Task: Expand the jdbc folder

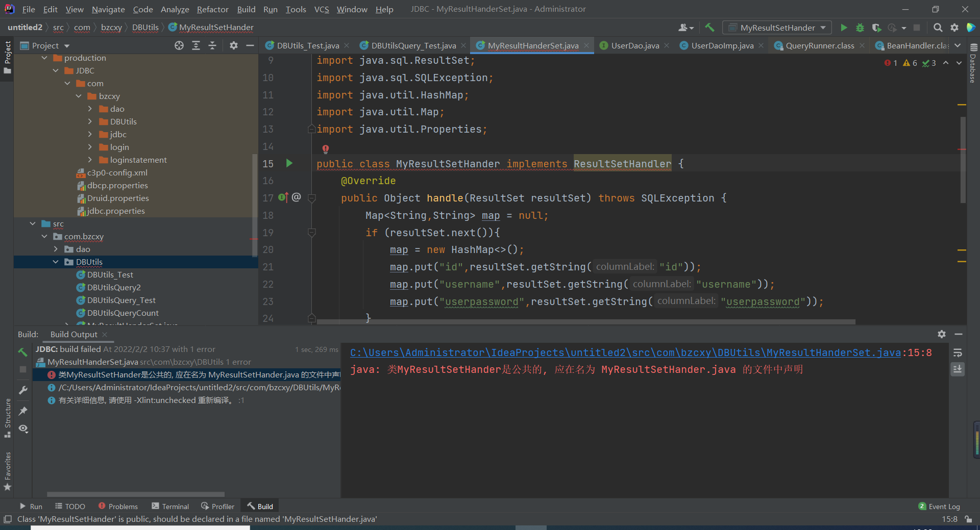Action: coord(90,134)
